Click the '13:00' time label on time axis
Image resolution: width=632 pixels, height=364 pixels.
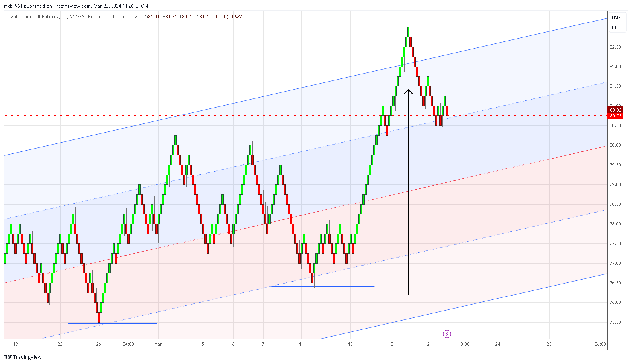[464, 344]
